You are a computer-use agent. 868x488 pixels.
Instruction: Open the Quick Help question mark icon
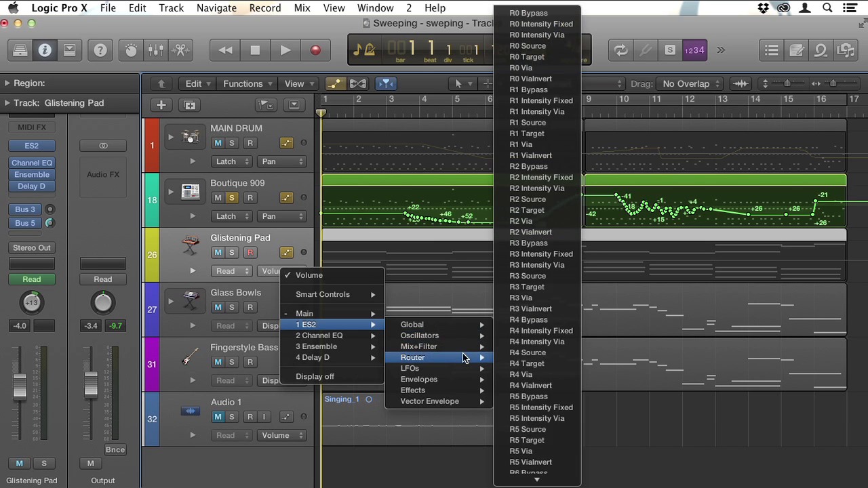tap(100, 50)
